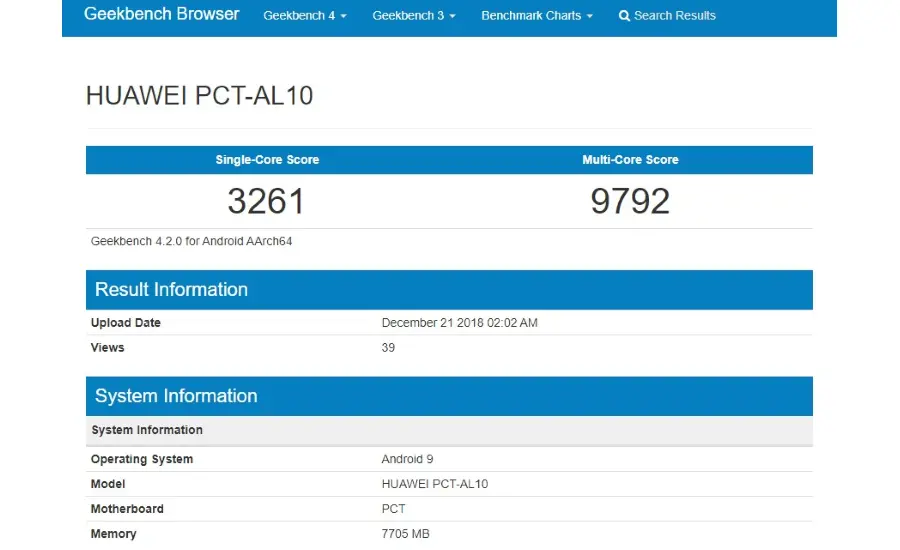
Task: Expand the Geekbench 3 dropdown menu
Action: pos(414,16)
